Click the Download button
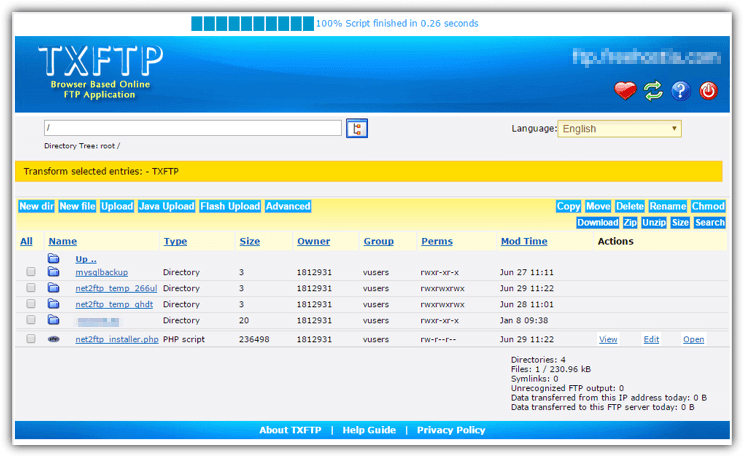744x456 pixels. pos(598,223)
